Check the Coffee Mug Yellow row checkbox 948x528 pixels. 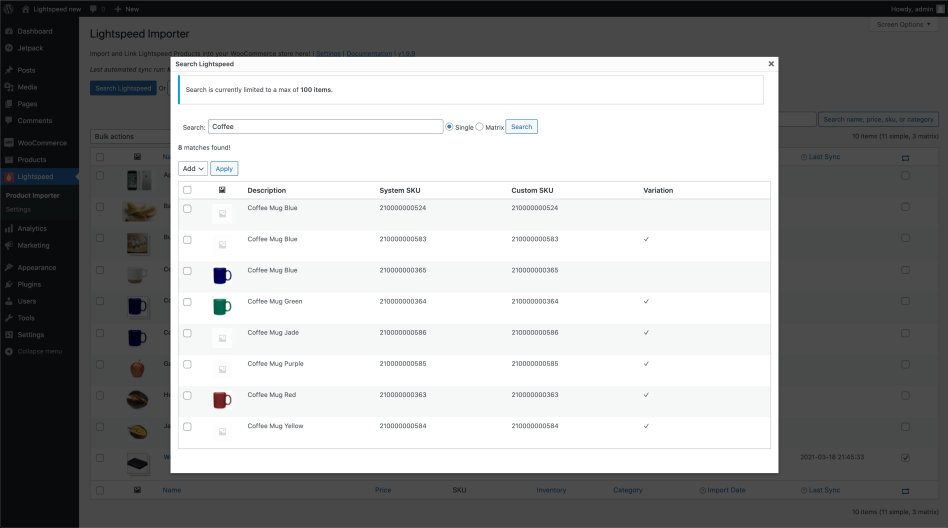(x=187, y=426)
